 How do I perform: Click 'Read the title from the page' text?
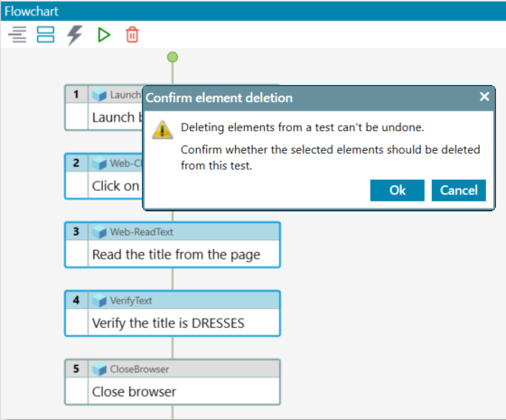pyautogui.click(x=176, y=255)
